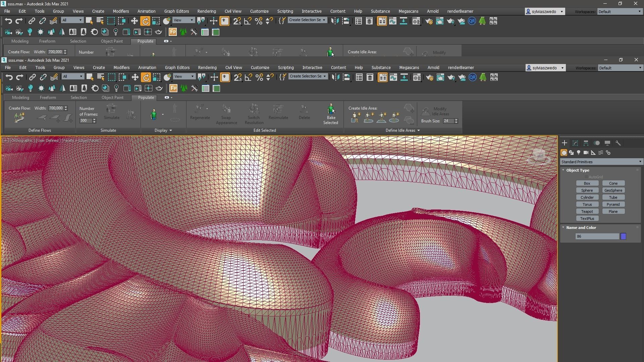Screen dimensions: 644x362
Task: Open the Hierarchy tab in the command panel
Action: (586, 143)
